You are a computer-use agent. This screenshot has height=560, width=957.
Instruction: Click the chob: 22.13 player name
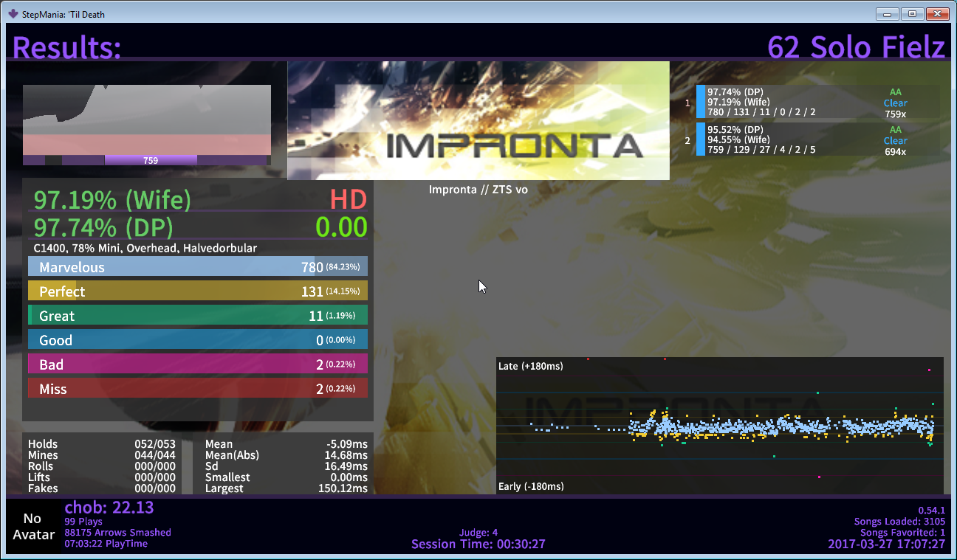tap(109, 508)
